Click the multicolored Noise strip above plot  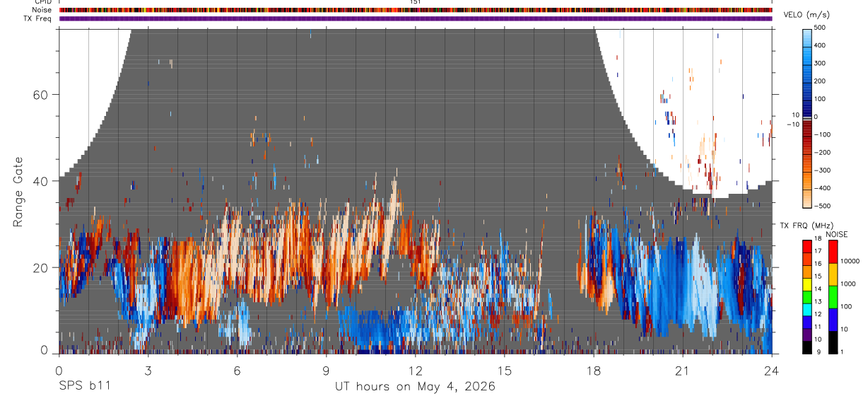[416, 10]
